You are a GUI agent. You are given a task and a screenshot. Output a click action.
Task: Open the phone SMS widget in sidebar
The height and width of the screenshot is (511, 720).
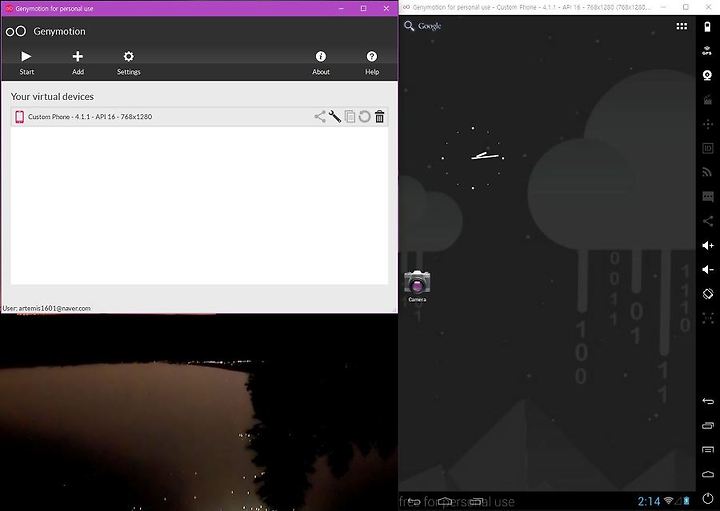(x=708, y=197)
